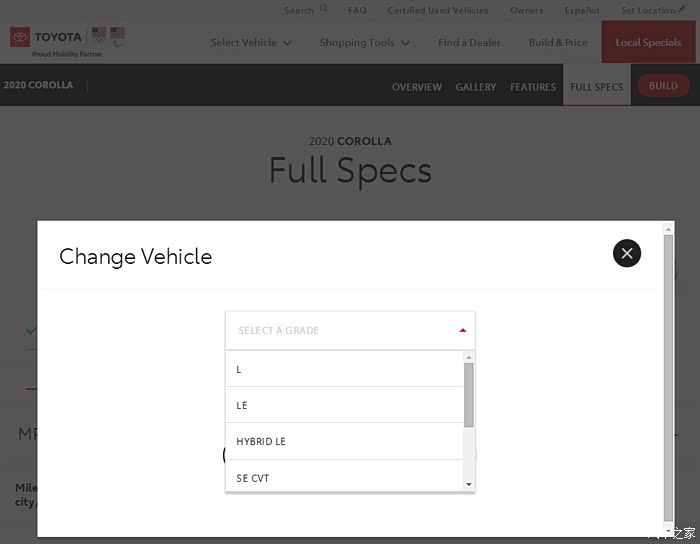Click the Team USA flag icon

point(99,35)
